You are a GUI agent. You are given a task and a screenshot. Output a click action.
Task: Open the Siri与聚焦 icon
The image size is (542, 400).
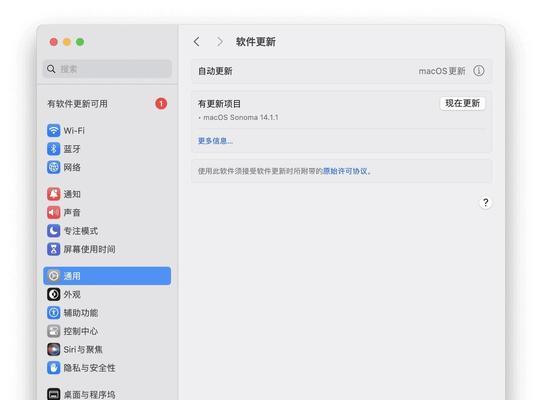coord(54,349)
